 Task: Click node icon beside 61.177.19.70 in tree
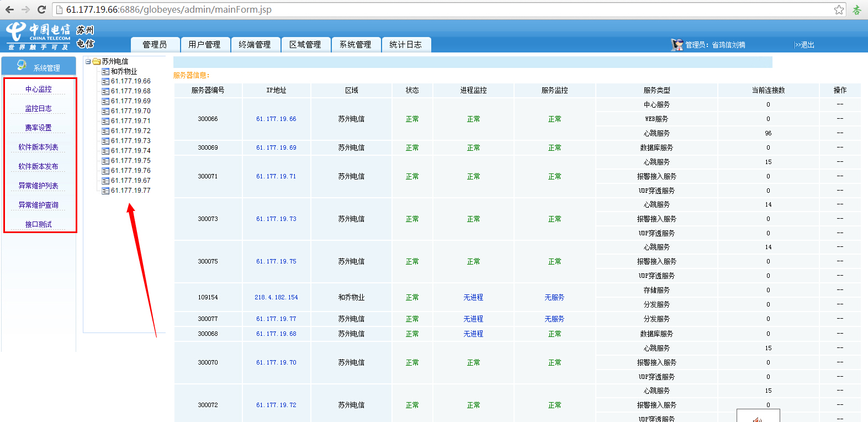click(x=105, y=111)
